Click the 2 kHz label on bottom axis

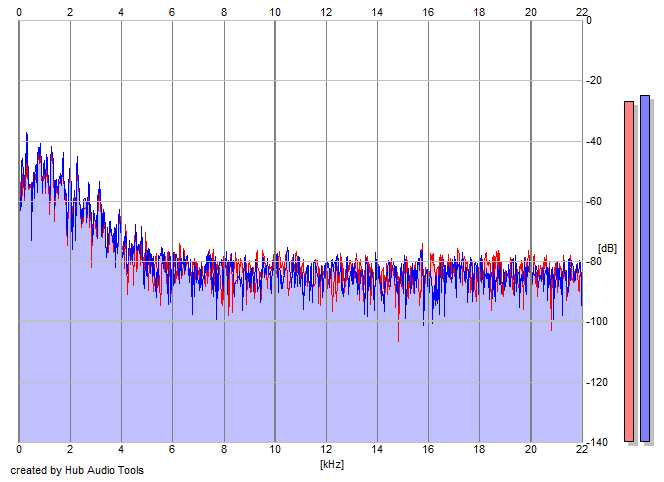click(x=70, y=449)
